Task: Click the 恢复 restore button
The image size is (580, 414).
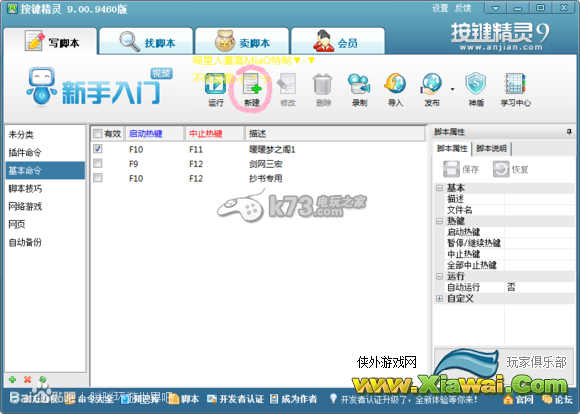Action: tap(510, 169)
